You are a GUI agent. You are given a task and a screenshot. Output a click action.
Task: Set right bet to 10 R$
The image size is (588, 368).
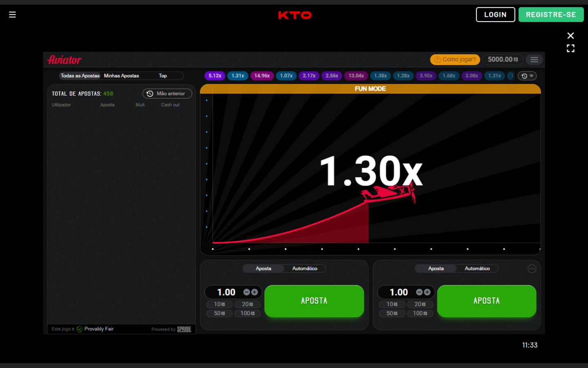pyautogui.click(x=392, y=304)
